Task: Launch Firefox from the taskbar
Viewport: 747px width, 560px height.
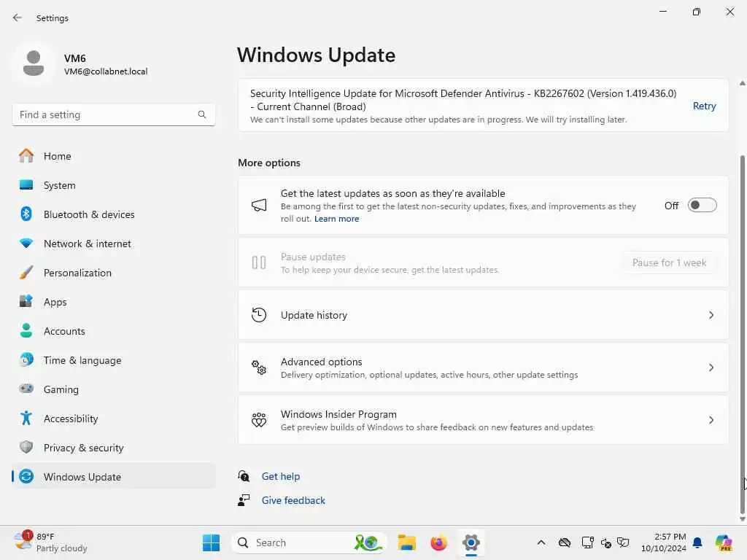Action: click(x=438, y=542)
